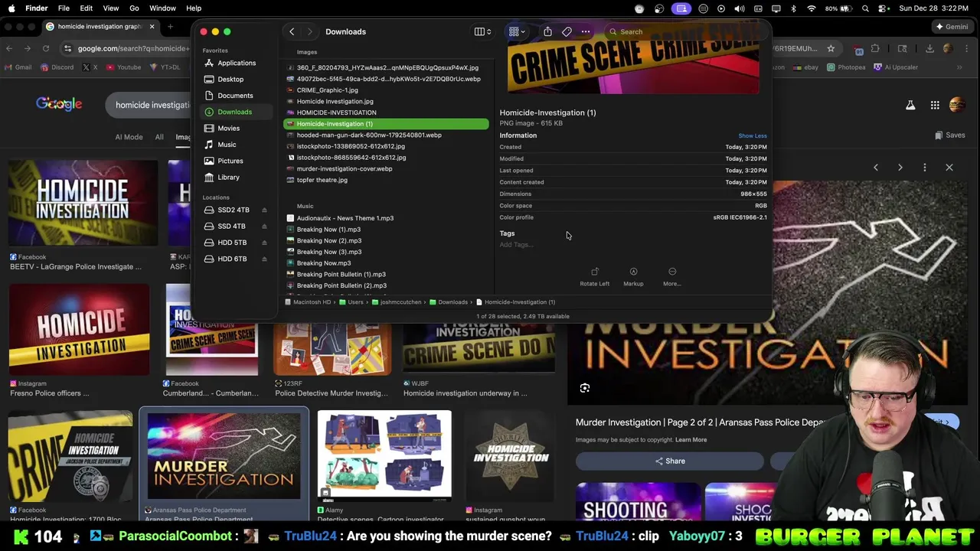The image size is (980, 551).
Task: Open Google Search Labs flask icon
Action: click(x=910, y=105)
